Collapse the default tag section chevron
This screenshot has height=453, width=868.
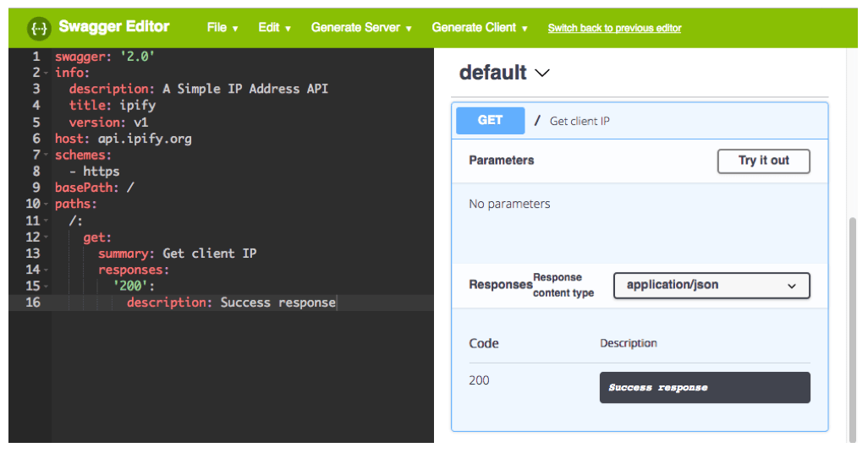point(543,74)
